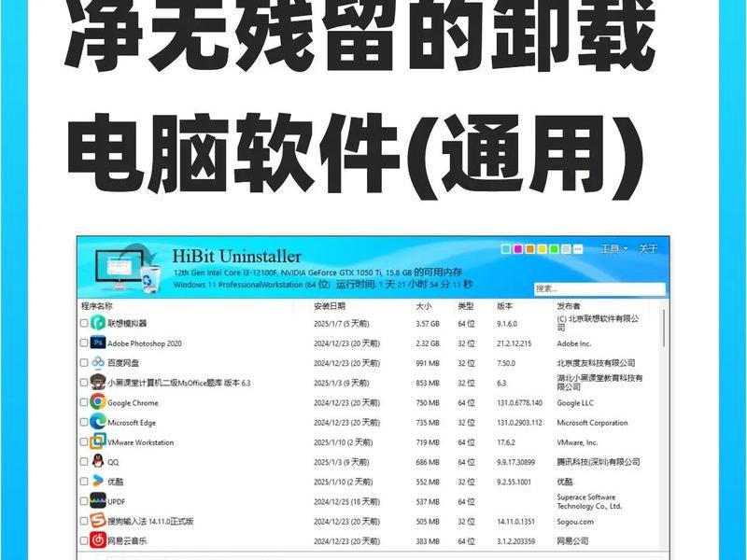Click the QQ penguin icon
Image resolution: width=747 pixels, height=560 pixels.
(x=98, y=461)
